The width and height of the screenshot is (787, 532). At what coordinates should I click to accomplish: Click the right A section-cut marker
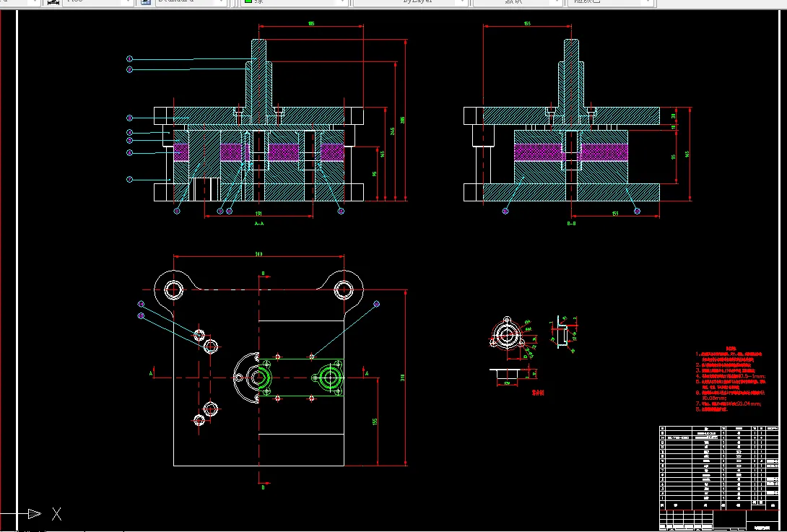click(x=367, y=373)
